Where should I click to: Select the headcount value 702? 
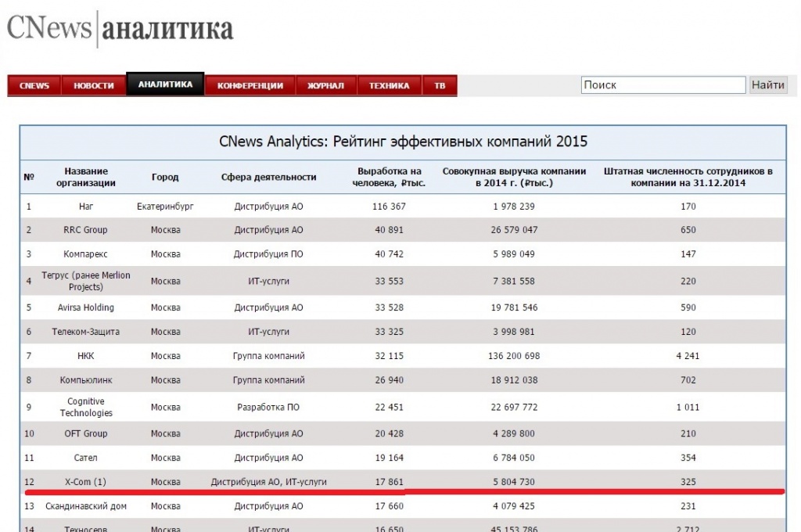688,380
